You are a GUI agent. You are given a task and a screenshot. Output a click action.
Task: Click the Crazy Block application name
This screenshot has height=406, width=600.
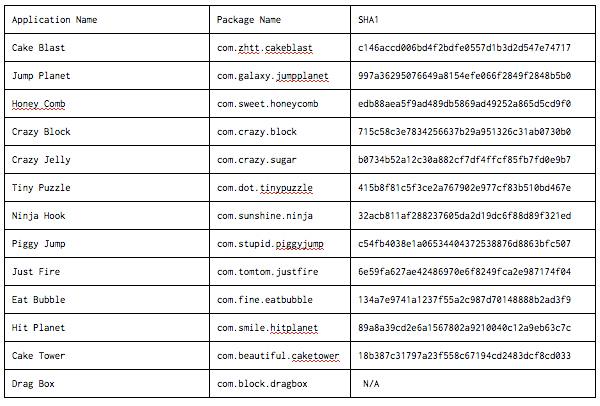pyautogui.click(x=41, y=131)
